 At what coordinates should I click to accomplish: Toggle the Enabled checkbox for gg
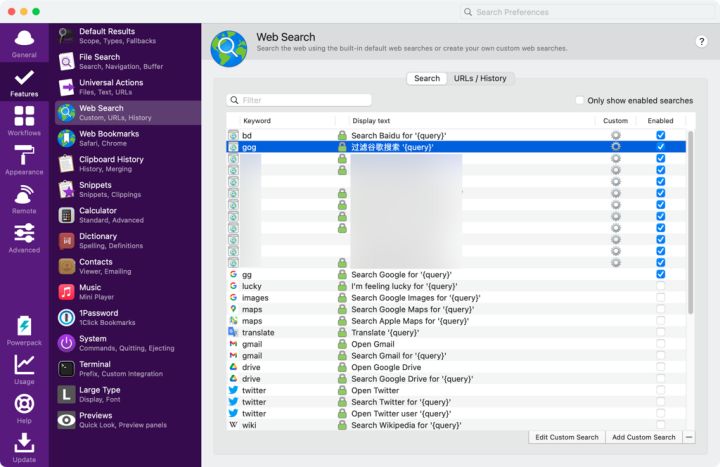[660, 274]
